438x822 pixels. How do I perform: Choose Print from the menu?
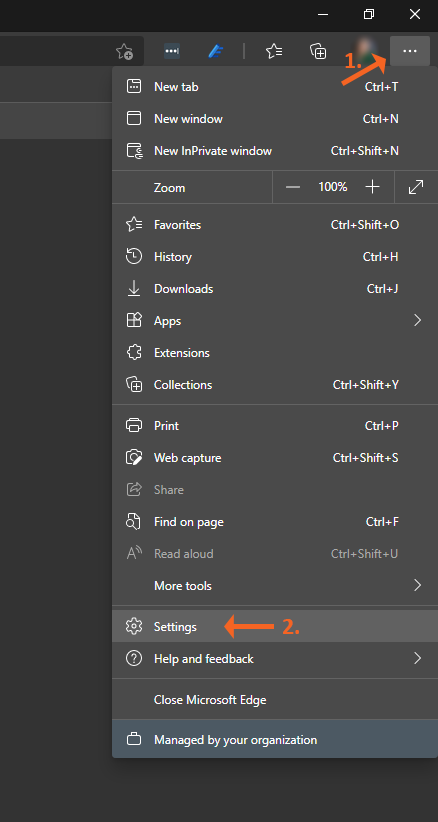coord(275,426)
